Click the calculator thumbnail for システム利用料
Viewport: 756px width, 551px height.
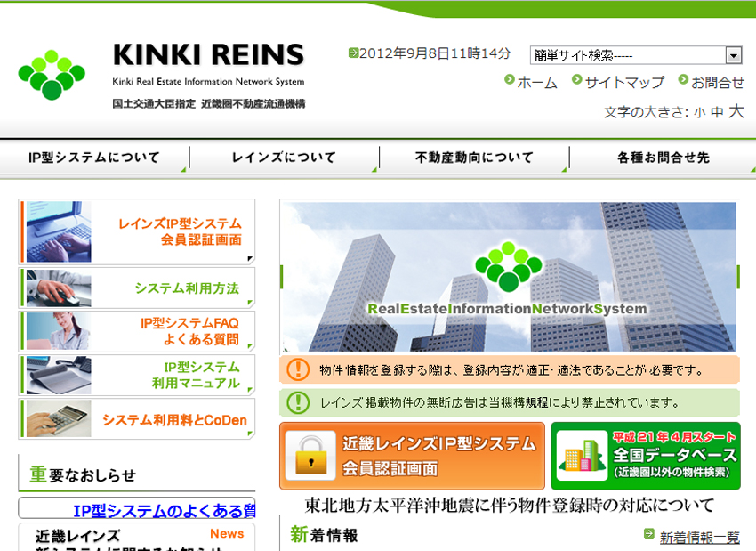pyautogui.click(x=59, y=418)
